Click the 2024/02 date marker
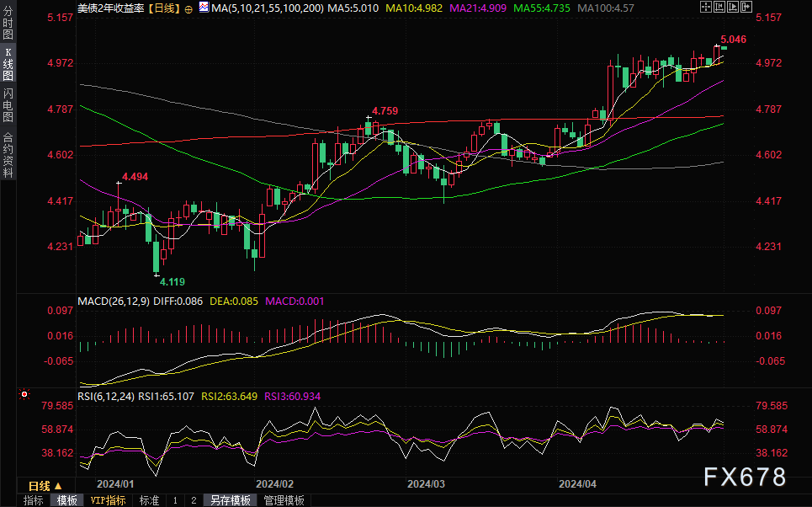The height and width of the screenshot is (507, 812). (x=274, y=484)
